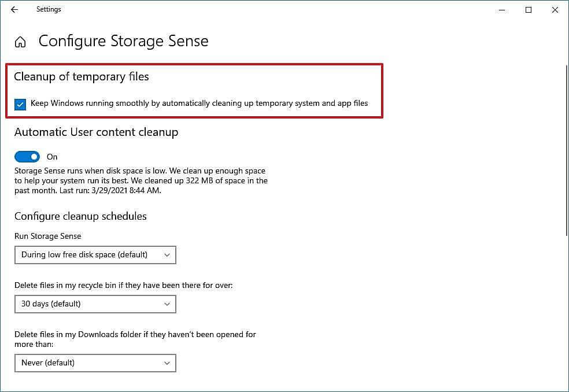Go back using the Settings back arrow
The image size is (569, 392).
tap(14, 10)
